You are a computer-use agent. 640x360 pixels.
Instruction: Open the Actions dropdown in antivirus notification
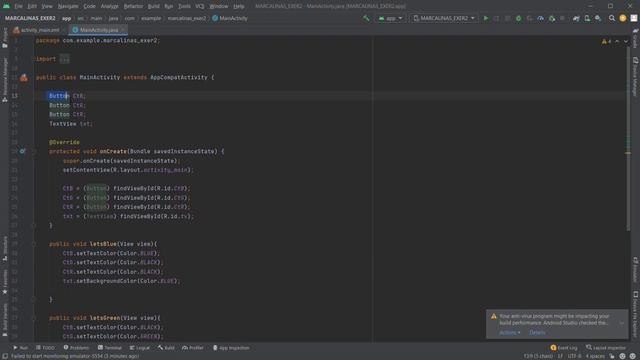click(x=510, y=333)
